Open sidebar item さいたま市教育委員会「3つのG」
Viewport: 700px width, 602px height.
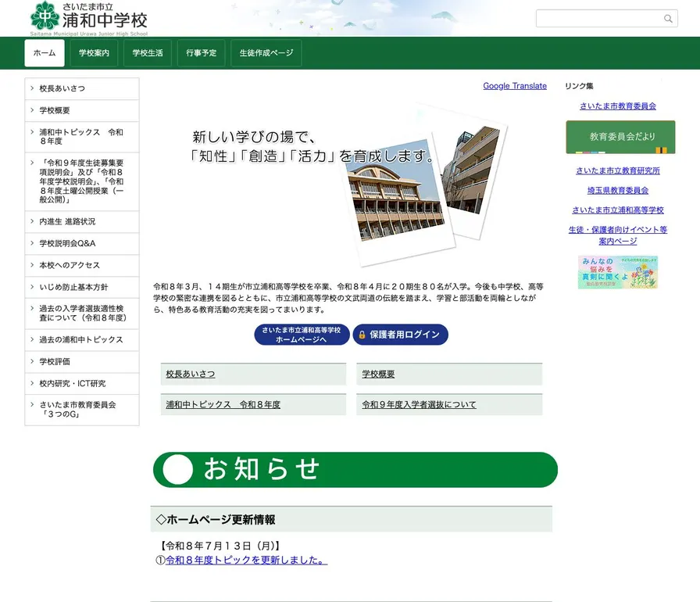click(x=82, y=410)
